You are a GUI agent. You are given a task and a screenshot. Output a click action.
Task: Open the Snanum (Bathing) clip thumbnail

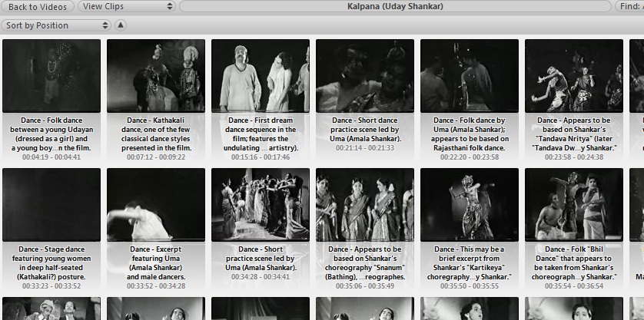point(365,205)
